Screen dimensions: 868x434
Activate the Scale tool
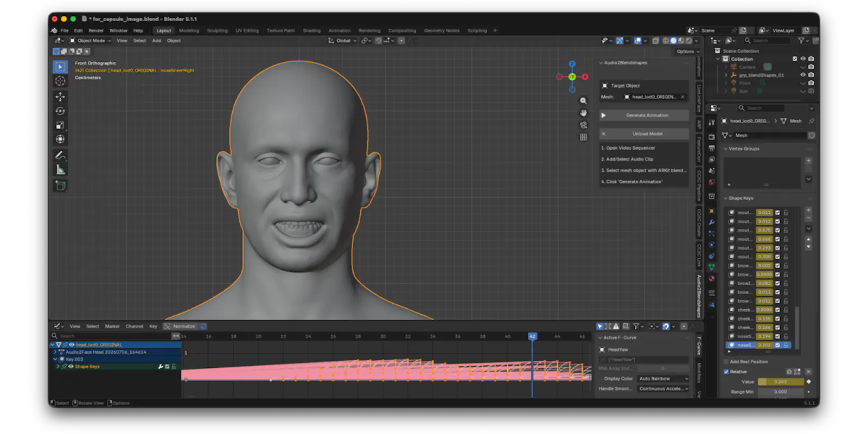click(60, 125)
